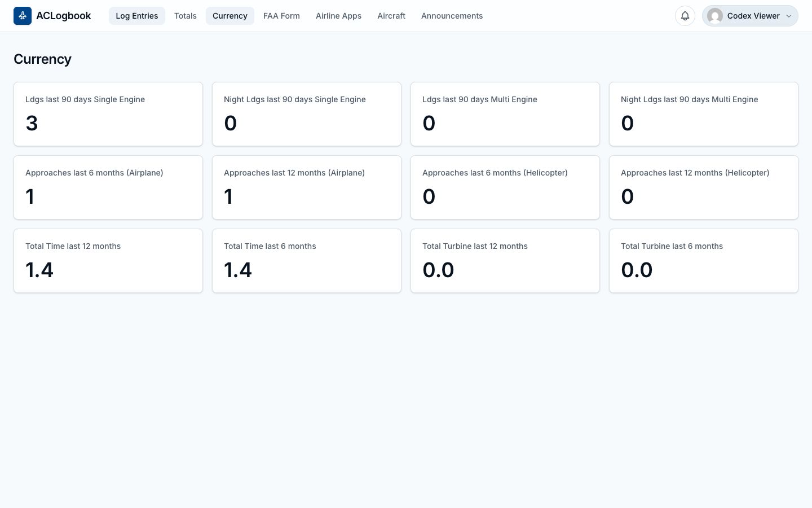The width and height of the screenshot is (812, 508).
Task: Click the 0 under Night Ldgs Multi Engine
Action: pos(628,123)
